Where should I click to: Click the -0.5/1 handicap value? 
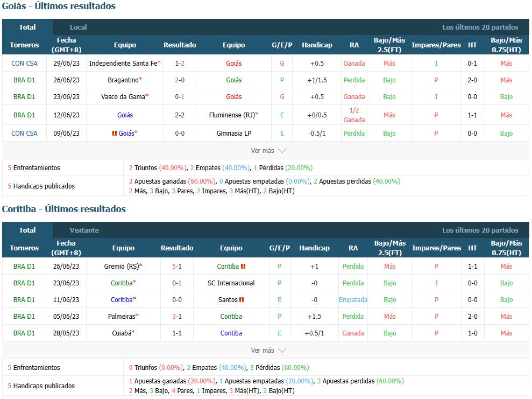pos(317,134)
